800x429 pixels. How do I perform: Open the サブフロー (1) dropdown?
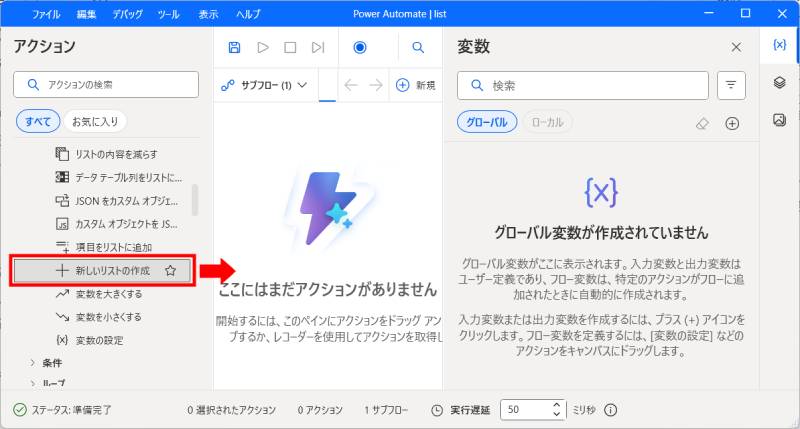[264, 85]
